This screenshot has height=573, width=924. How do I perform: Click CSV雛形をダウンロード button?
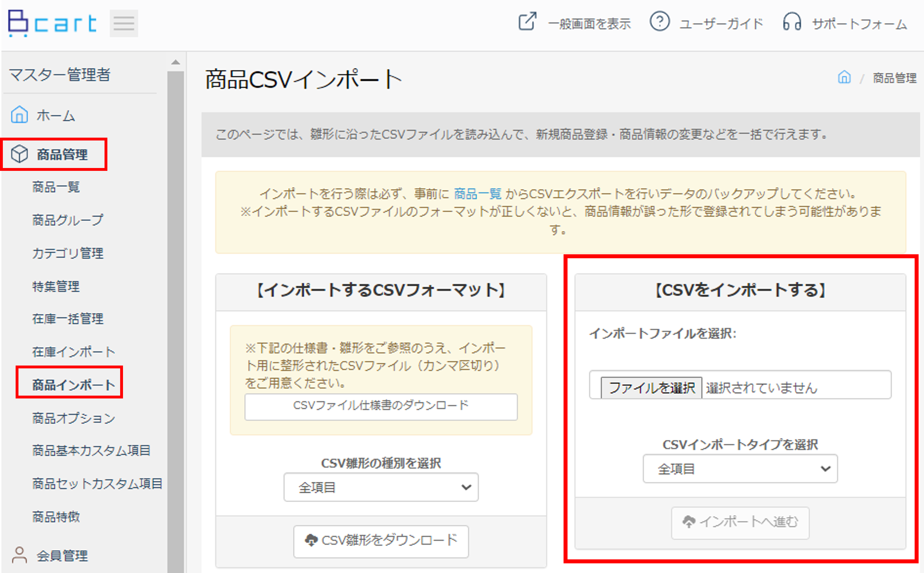(x=381, y=541)
